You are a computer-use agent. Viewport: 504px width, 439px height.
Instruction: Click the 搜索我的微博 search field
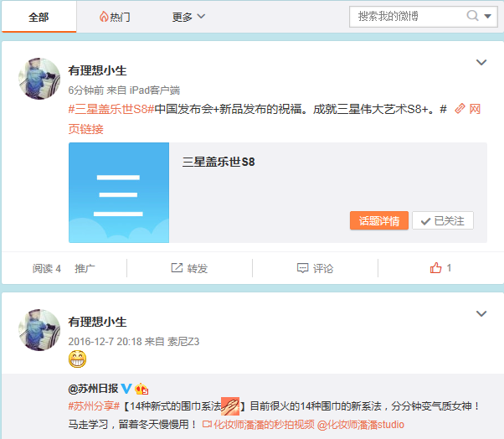pos(406,16)
